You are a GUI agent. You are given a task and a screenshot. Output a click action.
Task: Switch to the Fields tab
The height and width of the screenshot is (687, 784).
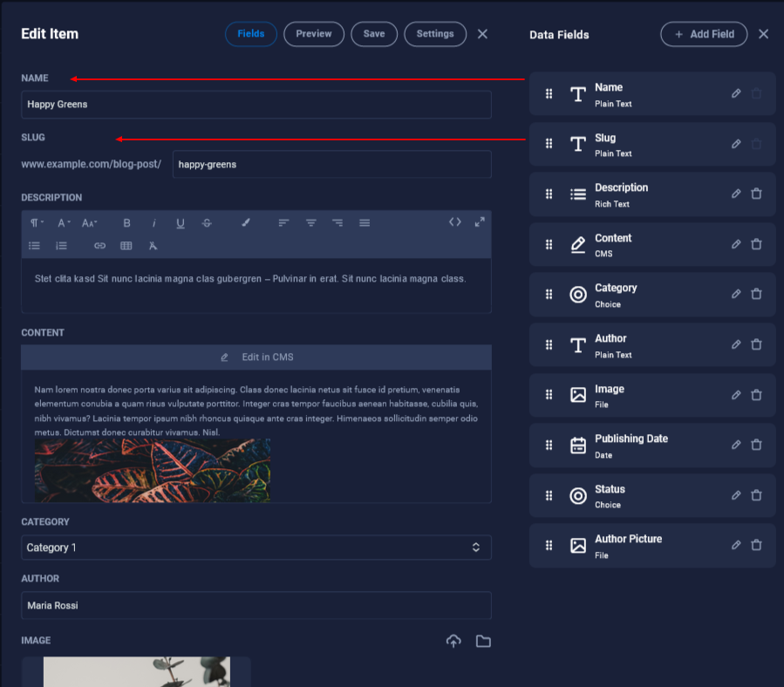251,34
